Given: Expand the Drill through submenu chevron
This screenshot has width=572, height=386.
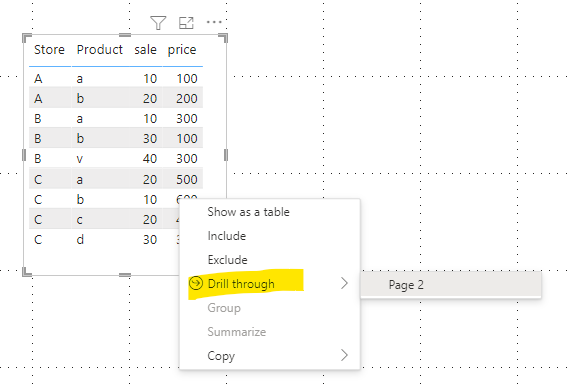Looking at the screenshot, I should (x=344, y=283).
